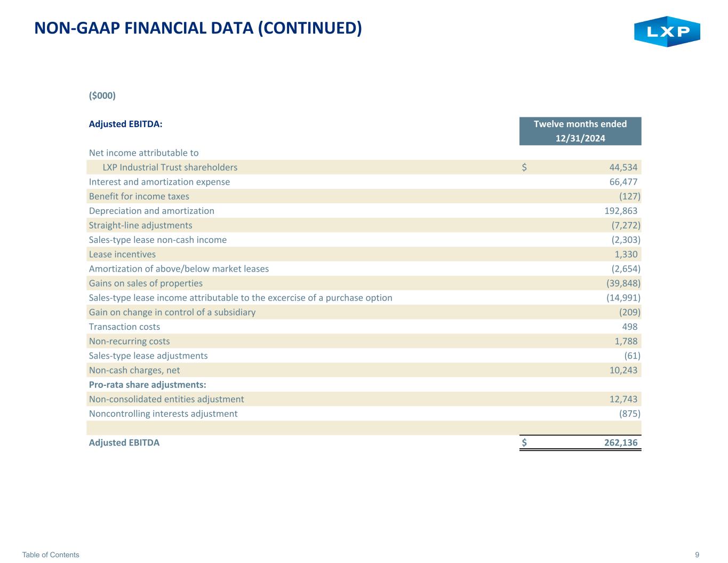
Task: Select 'Amortization of above/below market leases' label
Action: pyautogui.click(x=179, y=268)
